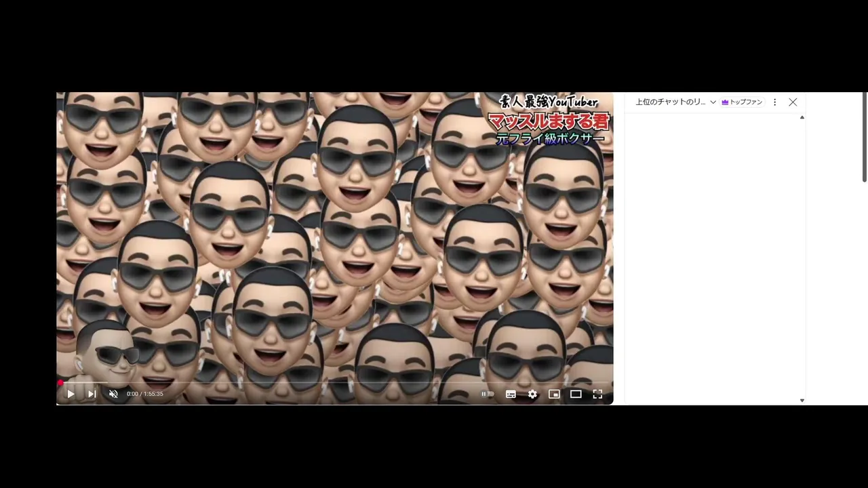This screenshot has width=868, height=488.
Task: Click the トップファン badge button
Action: tap(743, 102)
